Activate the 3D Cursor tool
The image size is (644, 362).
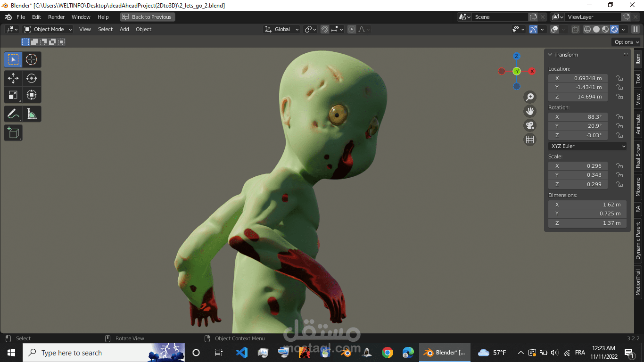click(x=32, y=59)
